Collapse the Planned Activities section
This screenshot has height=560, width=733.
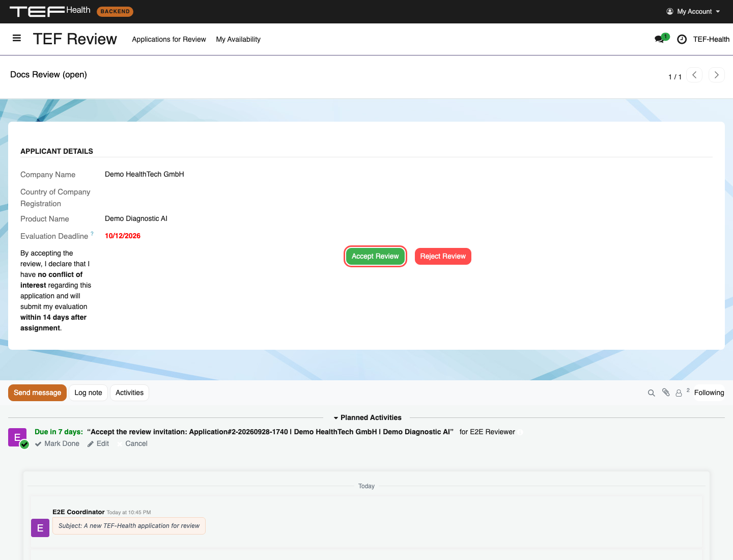pyautogui.click(x=367, y=417)
